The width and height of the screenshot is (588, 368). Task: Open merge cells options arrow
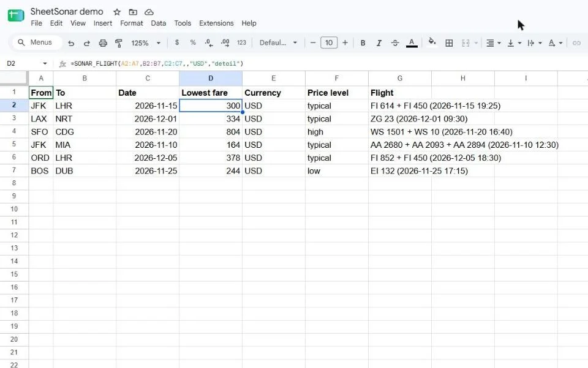tap(476, 43)
